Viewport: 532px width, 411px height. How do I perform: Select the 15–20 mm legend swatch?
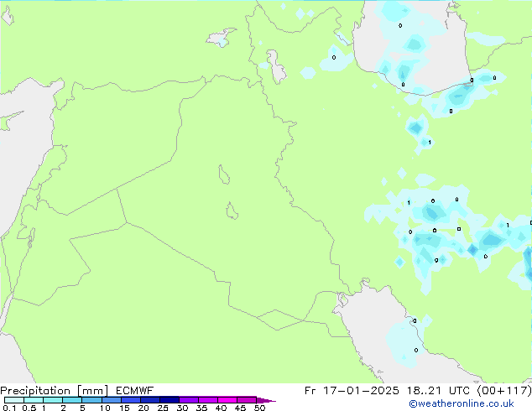131,400
